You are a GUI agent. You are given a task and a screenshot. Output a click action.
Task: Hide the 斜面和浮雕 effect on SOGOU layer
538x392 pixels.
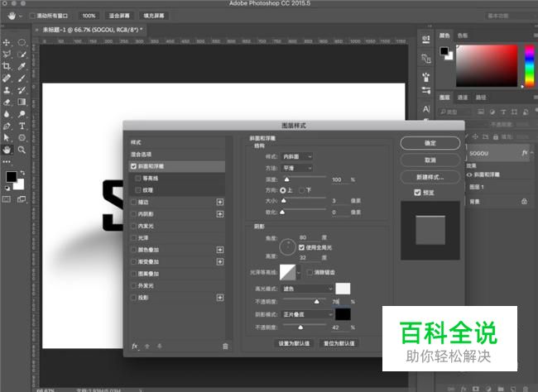point(469,174)
